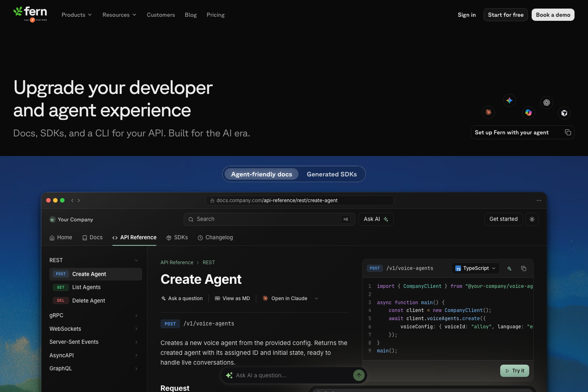Image resolution: width=588 pixels, height=392 pixels.
Task: Click the Book a demo button
Action: [553, 15]
